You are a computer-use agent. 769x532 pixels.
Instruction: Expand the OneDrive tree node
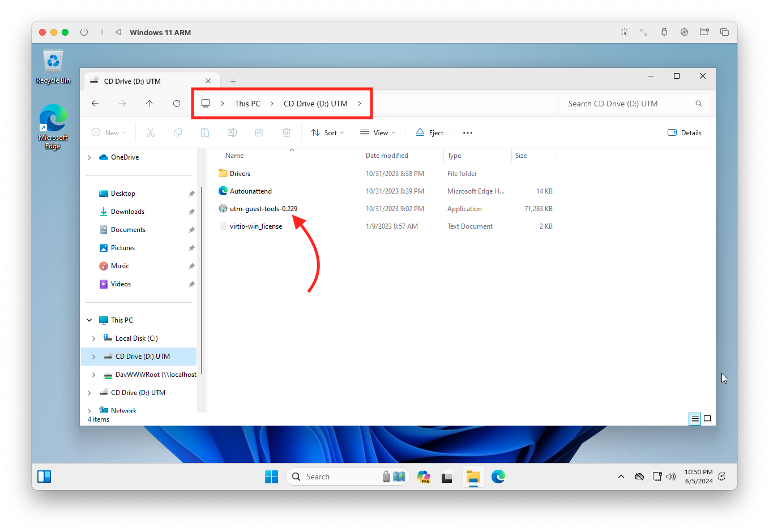click(89, 157)
